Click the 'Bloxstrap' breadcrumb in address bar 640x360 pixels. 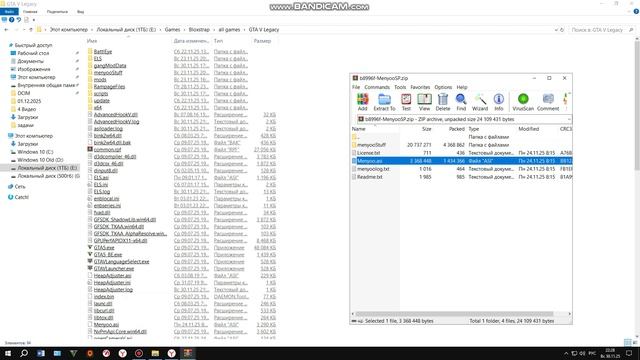(199, 30)
